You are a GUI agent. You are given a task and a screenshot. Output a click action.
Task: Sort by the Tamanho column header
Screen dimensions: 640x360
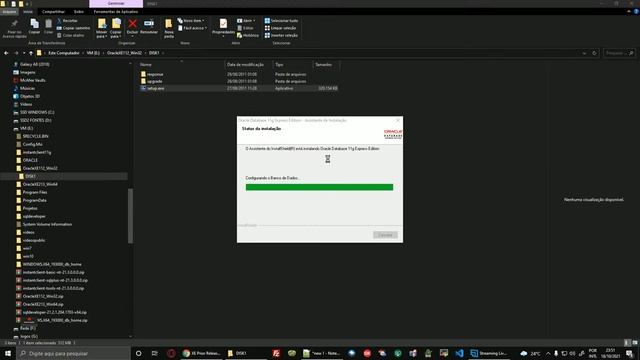[326, 64]
